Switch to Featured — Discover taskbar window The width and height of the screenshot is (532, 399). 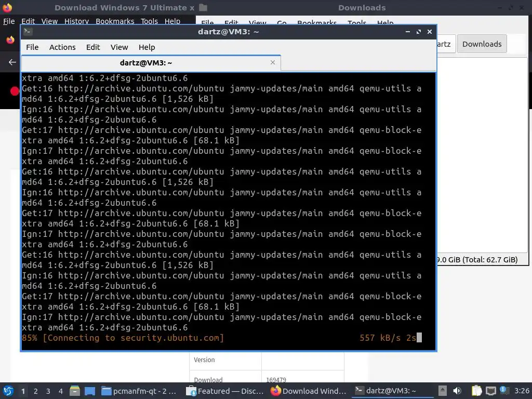(x=225, y=391)
